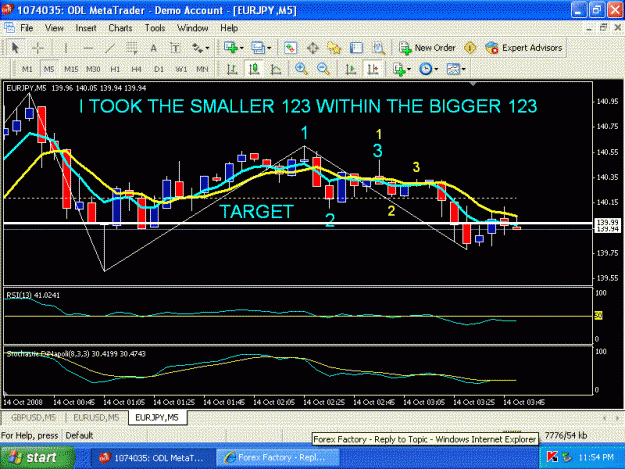Open the Data Window icon
This screenshot has width=625, height=469.
pos(312,48)
